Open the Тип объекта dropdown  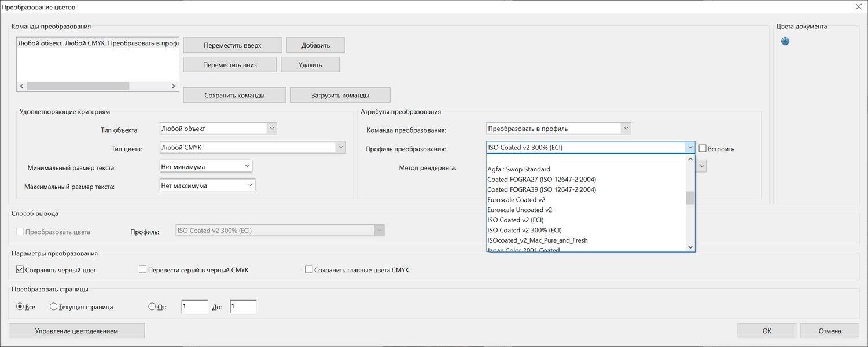(x=218, y=129)
